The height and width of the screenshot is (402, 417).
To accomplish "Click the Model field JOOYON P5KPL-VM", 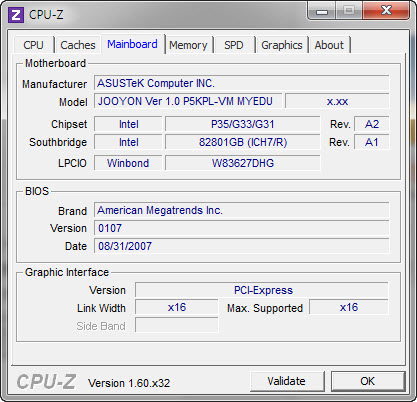I will [188, 101].
